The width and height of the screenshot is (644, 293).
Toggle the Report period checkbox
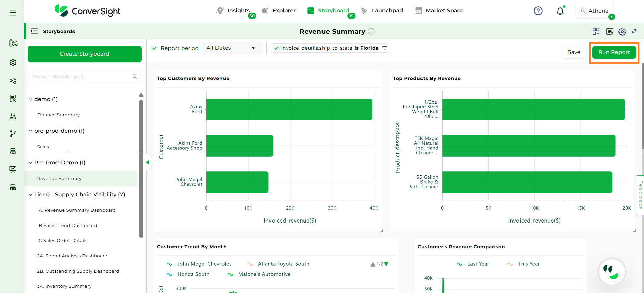pos(154,48)
